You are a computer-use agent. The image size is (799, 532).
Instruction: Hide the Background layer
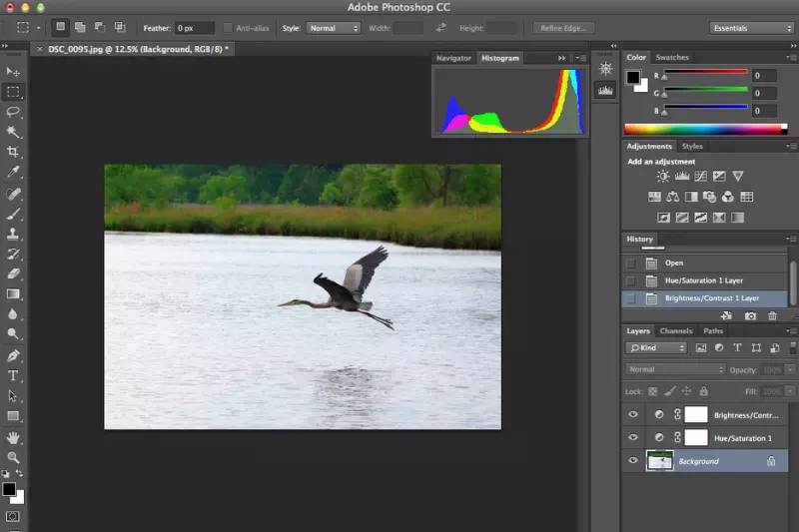(633, 460)
